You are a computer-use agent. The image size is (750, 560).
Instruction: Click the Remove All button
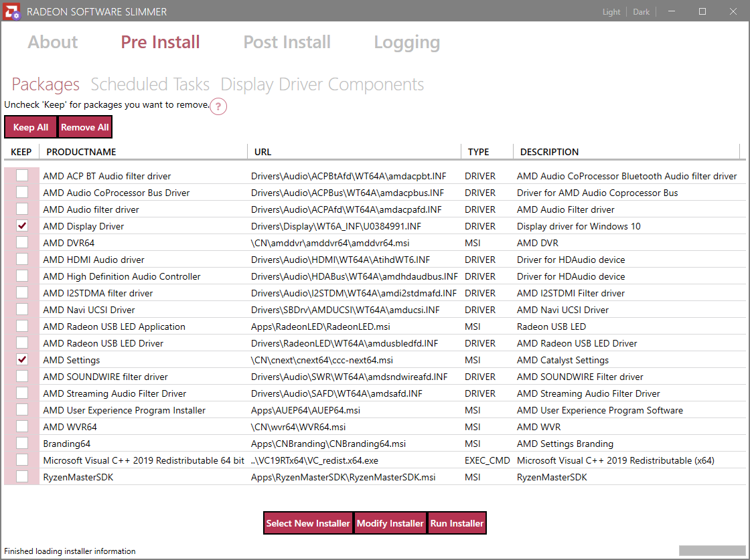84,127
